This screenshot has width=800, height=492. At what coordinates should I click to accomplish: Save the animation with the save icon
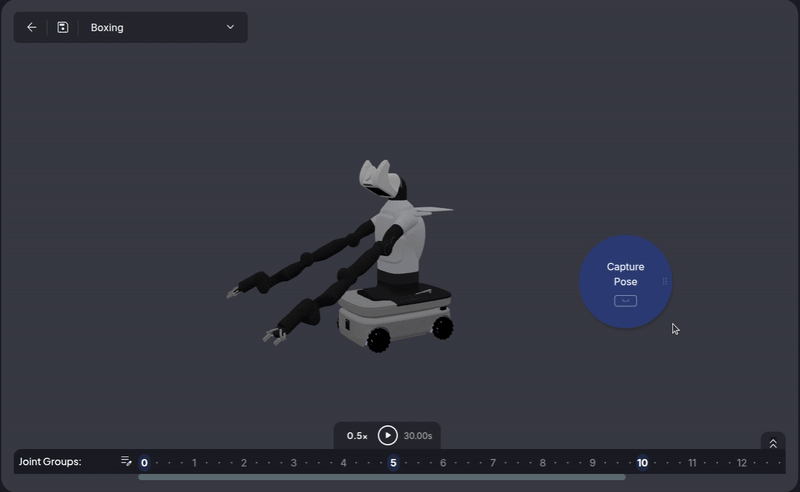(63, 27)
